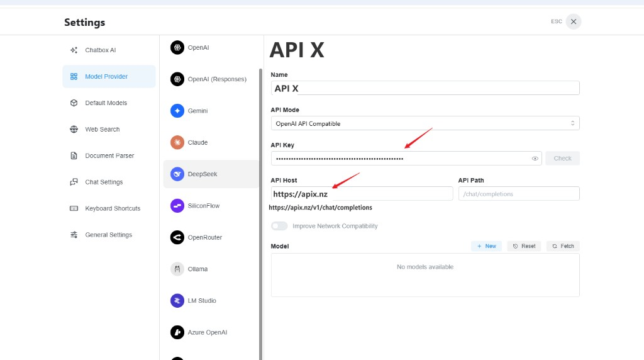The image size is (644, 360).
Task: Close the Settings dialog
Action: (574, 21)
